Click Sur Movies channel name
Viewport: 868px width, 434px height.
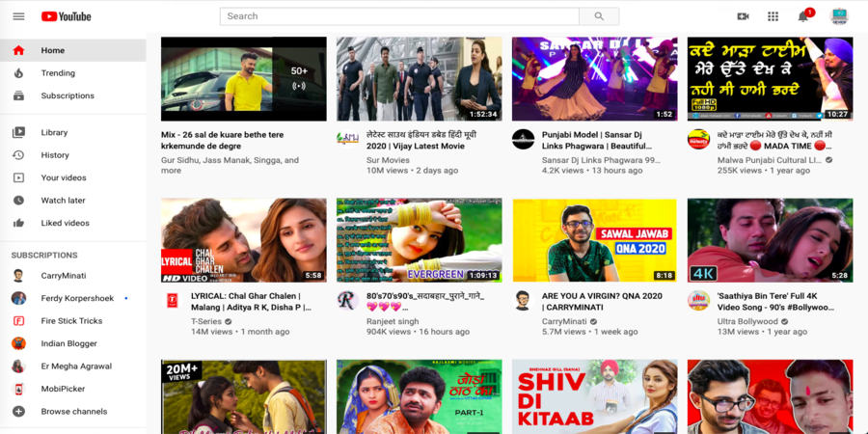coord(388,160)
